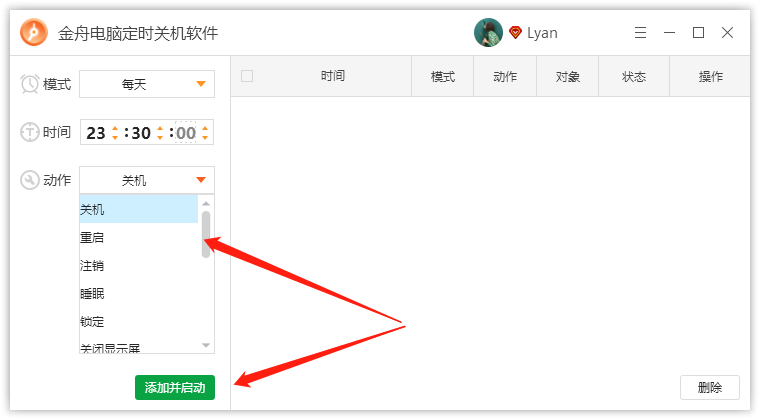Screen dimensions: 760x420
Task: Collapse the 关机 action dropdown
Action: tap(147, 180)
